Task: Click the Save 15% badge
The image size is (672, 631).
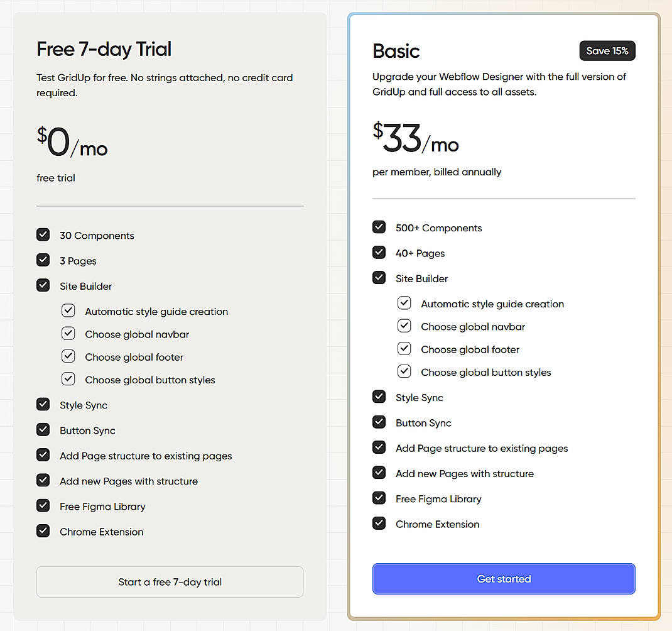Action: 607,50
